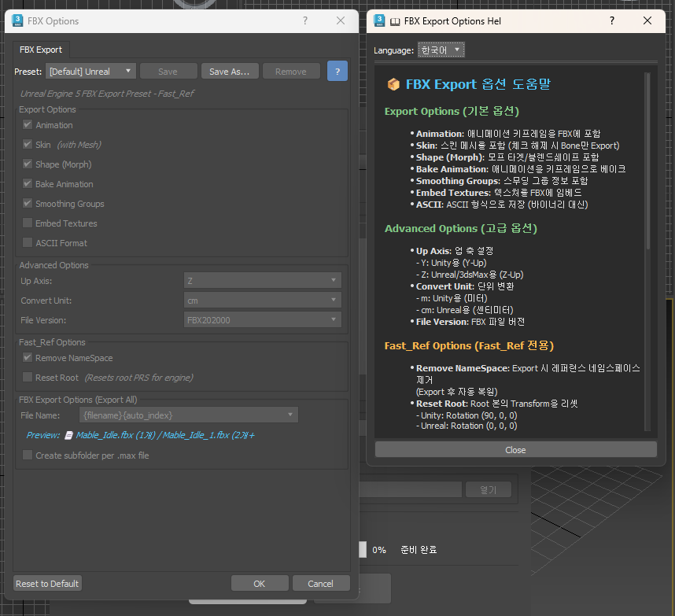
Task: Enable the Reset Root checkbox
Action: pyautogui.click(x=28, y=378)
